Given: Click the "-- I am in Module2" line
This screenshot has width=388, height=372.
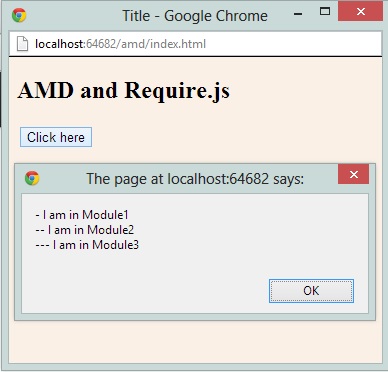Looking at the screenshot, I should point(85,230).
